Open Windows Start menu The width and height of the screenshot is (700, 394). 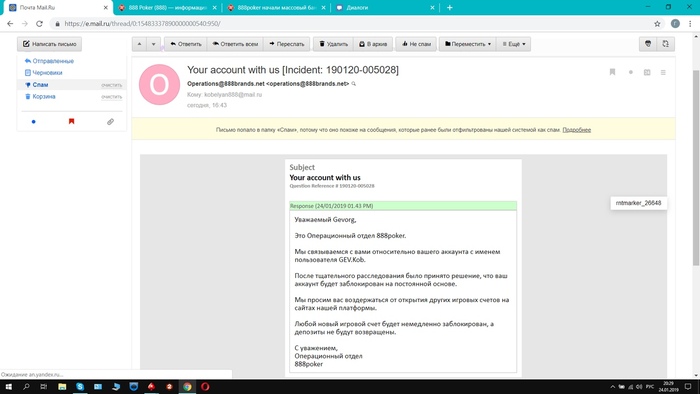tap(8, 386)
